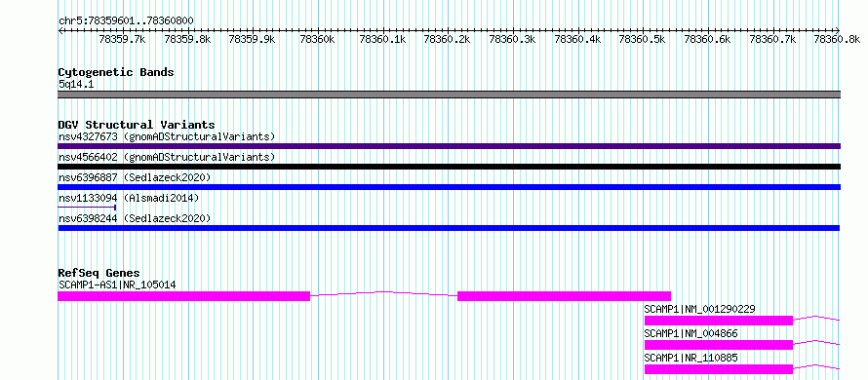Click the 78360.7k ruler tick label

pos(772,39)
